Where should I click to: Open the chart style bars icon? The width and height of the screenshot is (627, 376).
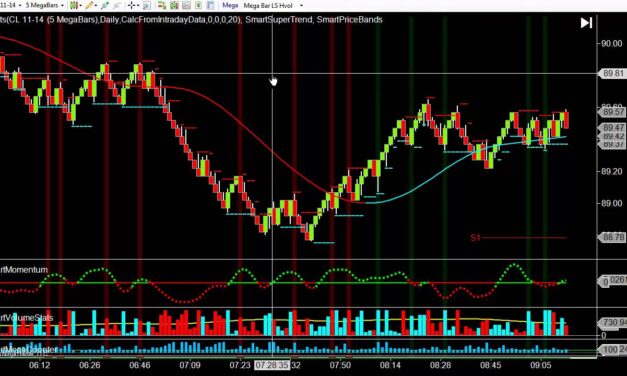pyautogui.click(x=73, y=5)
